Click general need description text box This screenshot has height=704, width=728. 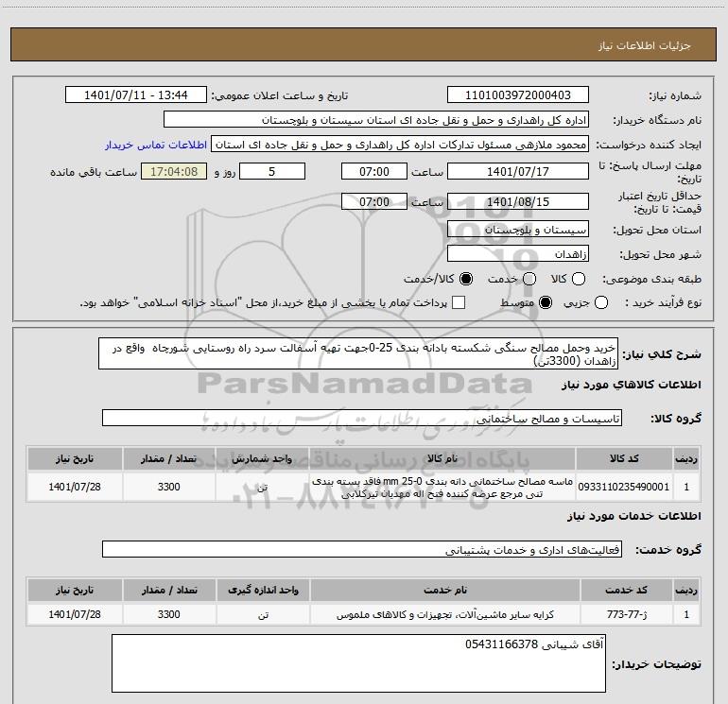(358, 353)
